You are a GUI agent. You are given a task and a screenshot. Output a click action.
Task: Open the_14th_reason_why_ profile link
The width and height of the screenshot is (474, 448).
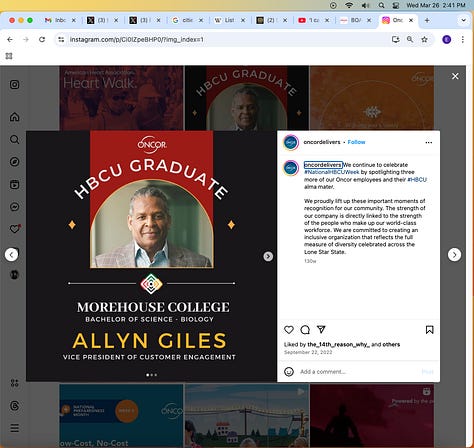[338, 344]
